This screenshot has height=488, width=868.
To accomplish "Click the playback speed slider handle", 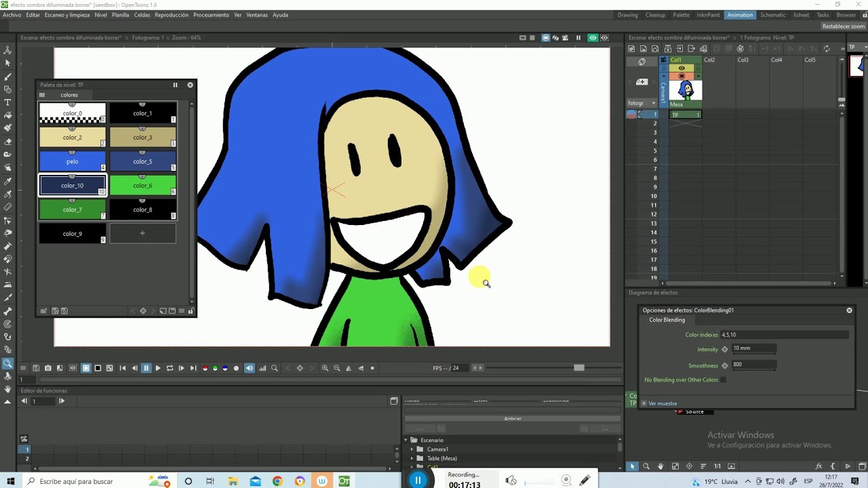I will 578,367.
